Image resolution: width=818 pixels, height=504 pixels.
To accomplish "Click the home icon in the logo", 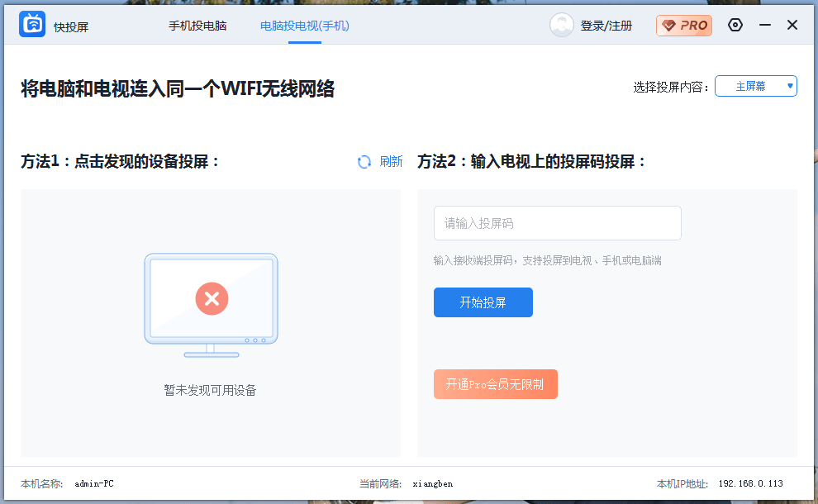I will 32,24.
